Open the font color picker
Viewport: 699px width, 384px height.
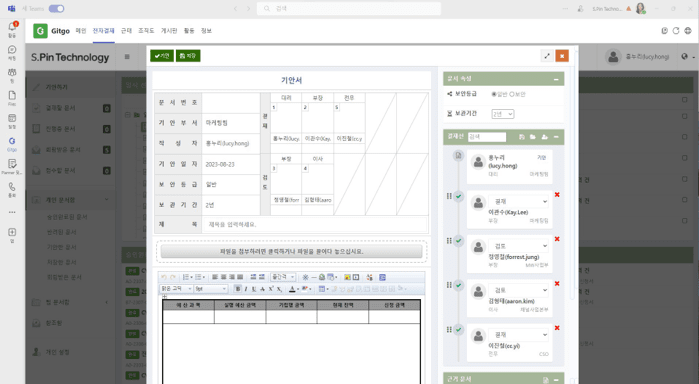(x=292, y=289)
